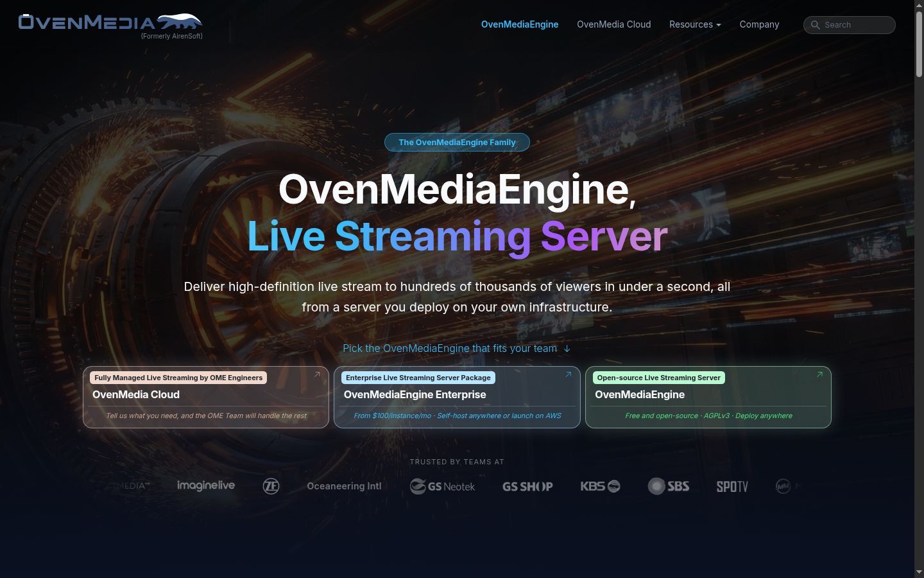Open the OvenMediaEngine nav item
Image resolution: width=924 pixels, height=578 pixels.
click(520, 24)
